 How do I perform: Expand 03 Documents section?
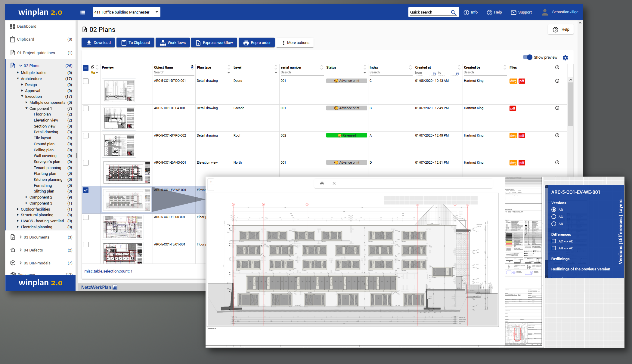coord(20,237)
